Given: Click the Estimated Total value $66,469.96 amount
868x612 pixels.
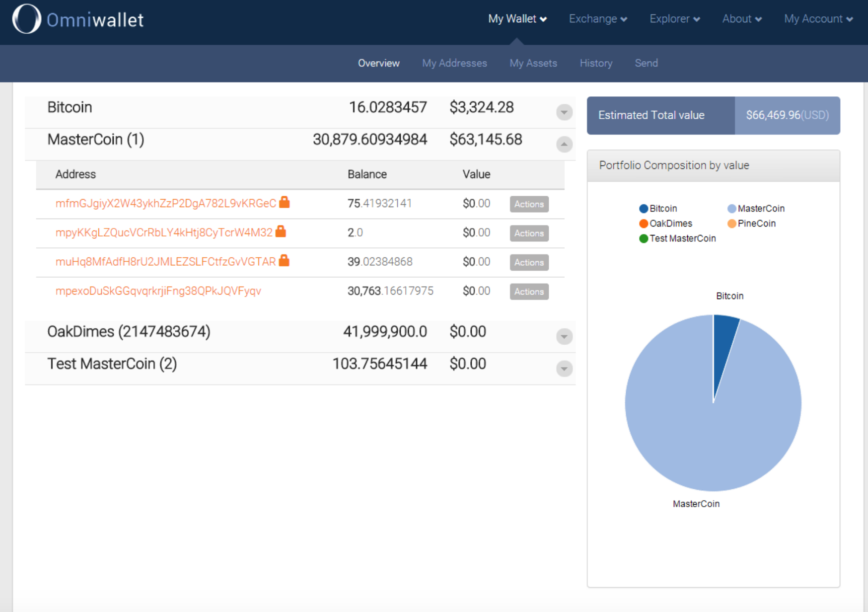Looking at the screenshot, I should [788, 115].
